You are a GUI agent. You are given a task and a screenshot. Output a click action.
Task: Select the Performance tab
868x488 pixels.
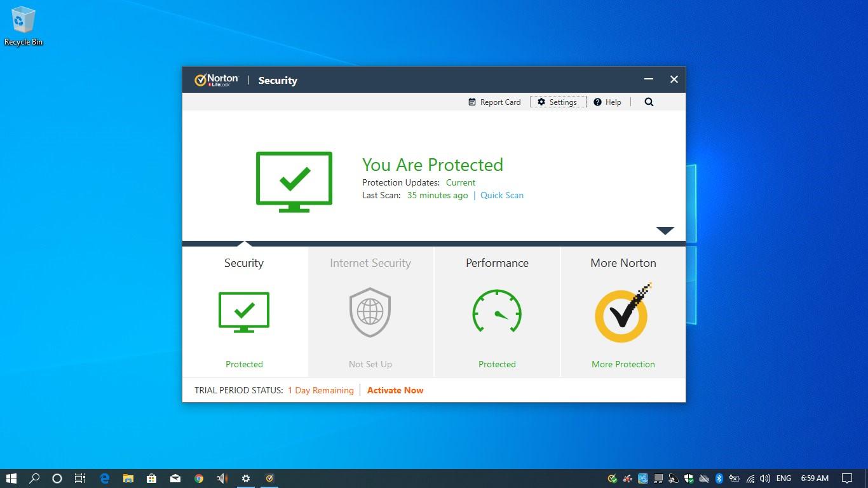497,312
